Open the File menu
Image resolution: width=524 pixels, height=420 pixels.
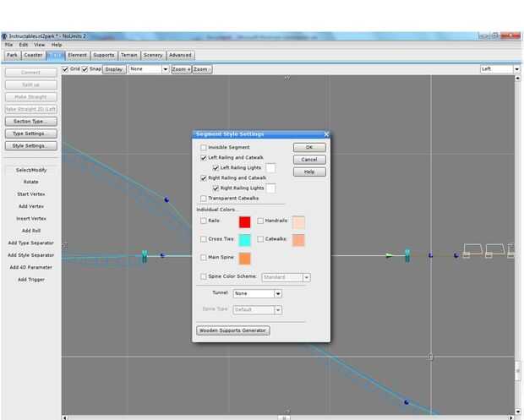pyautogui.click(x=9, y=45)
